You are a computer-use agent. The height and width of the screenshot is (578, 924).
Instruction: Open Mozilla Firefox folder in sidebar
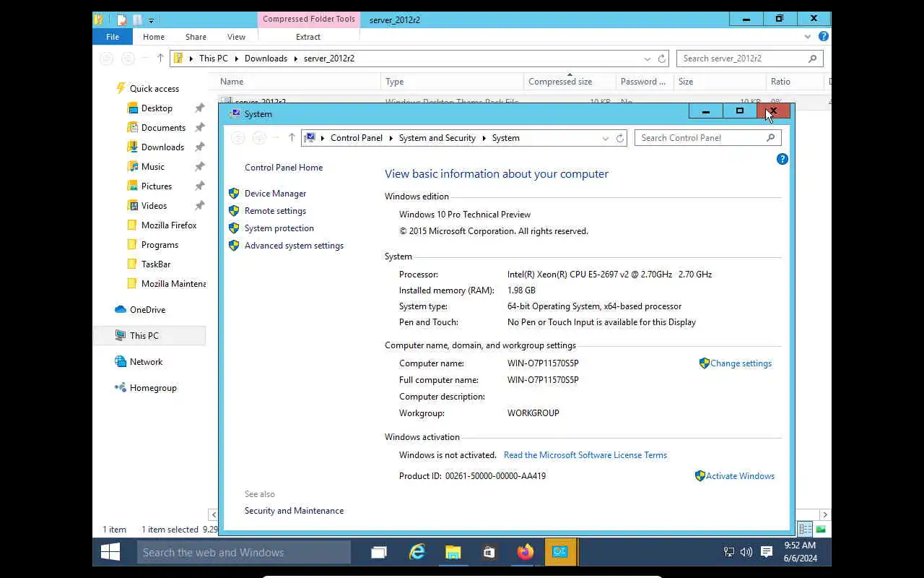[169, 225]
